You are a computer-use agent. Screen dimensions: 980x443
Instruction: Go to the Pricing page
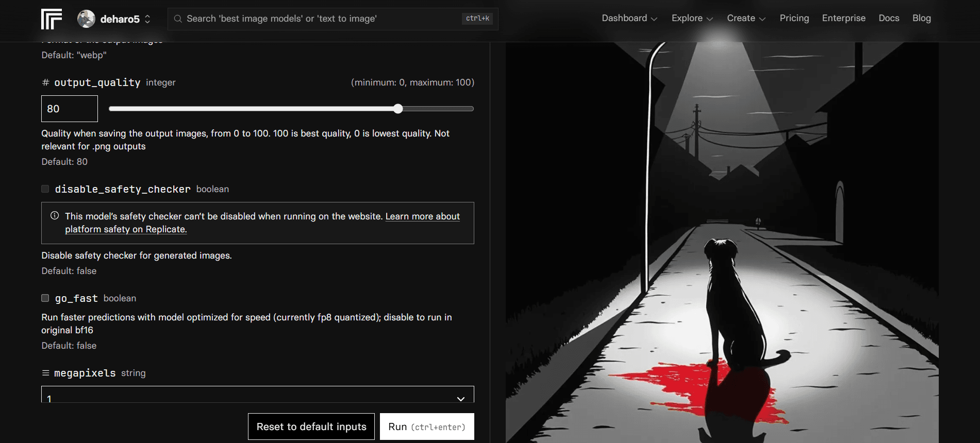click(x=794, y=18)
